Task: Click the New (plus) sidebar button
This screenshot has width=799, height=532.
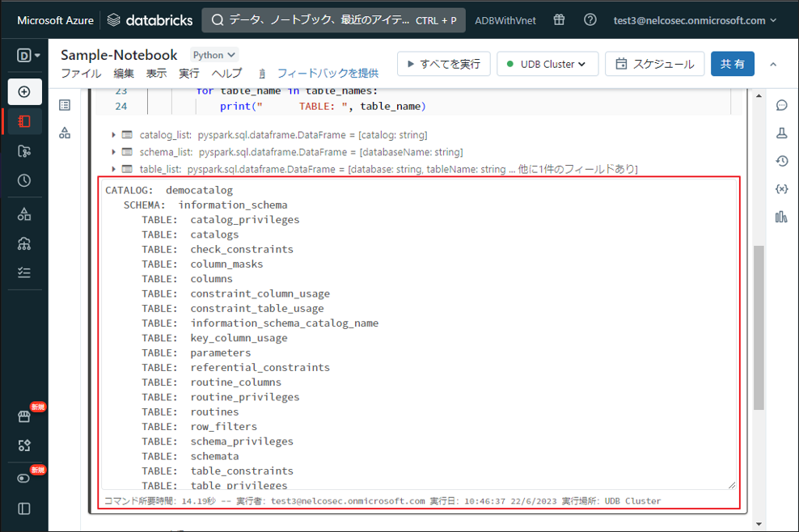Action: click(24, 91)
